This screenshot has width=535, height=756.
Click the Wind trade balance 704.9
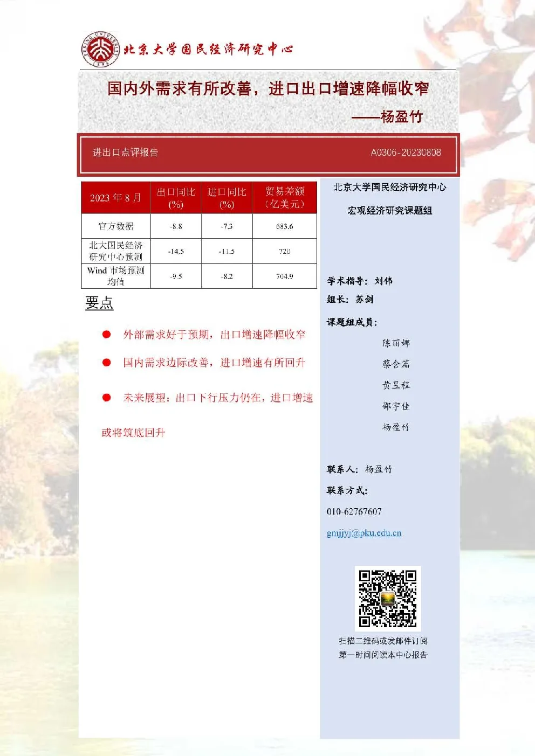(285, 276)
